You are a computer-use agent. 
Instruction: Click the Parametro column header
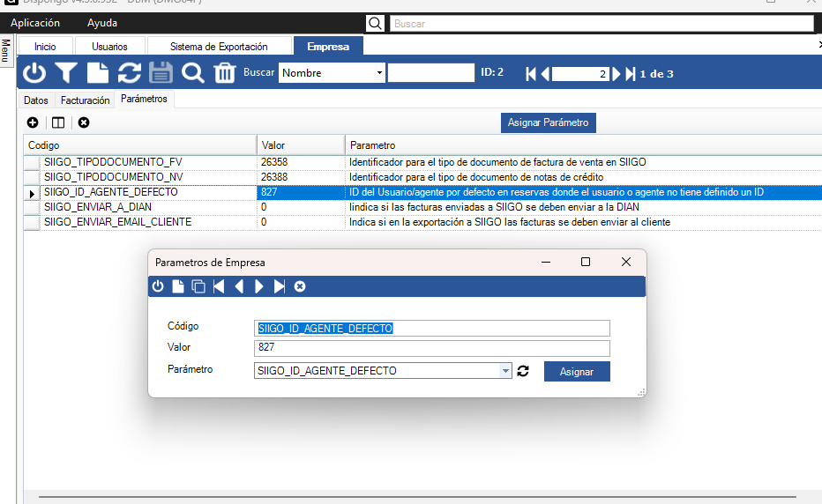[583, 145]
